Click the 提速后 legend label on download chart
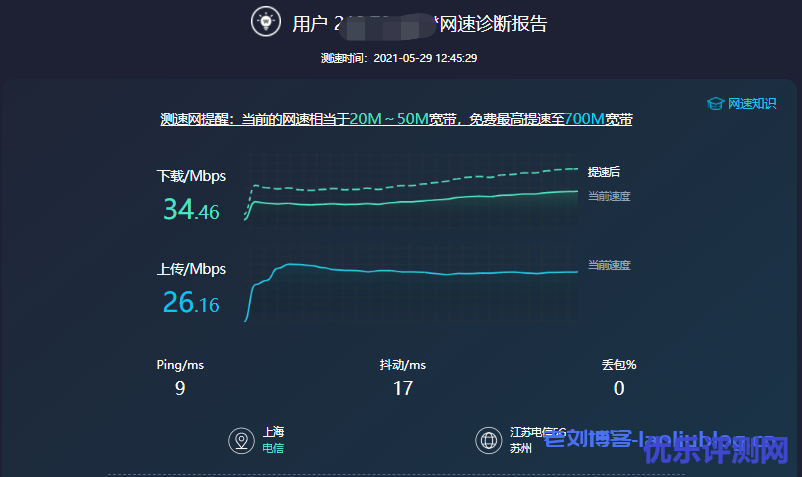 604,172
